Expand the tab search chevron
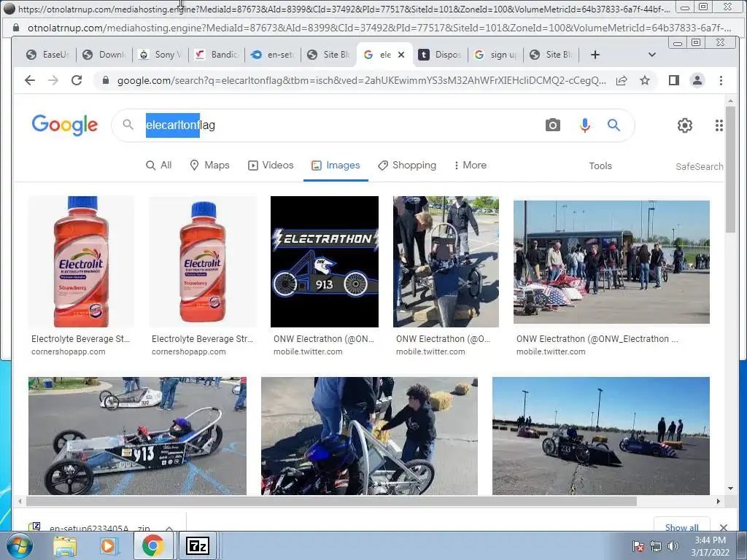 tap(651, 55)
